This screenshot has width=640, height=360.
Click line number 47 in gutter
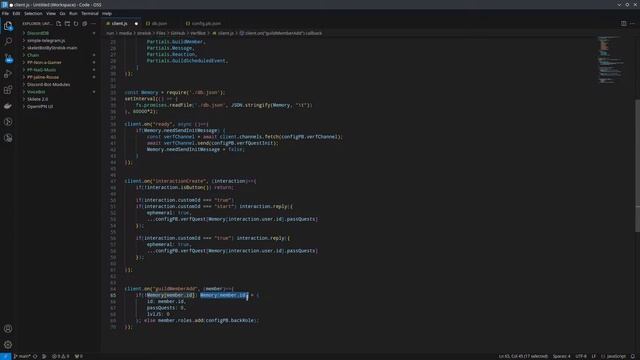click(113, 181)
